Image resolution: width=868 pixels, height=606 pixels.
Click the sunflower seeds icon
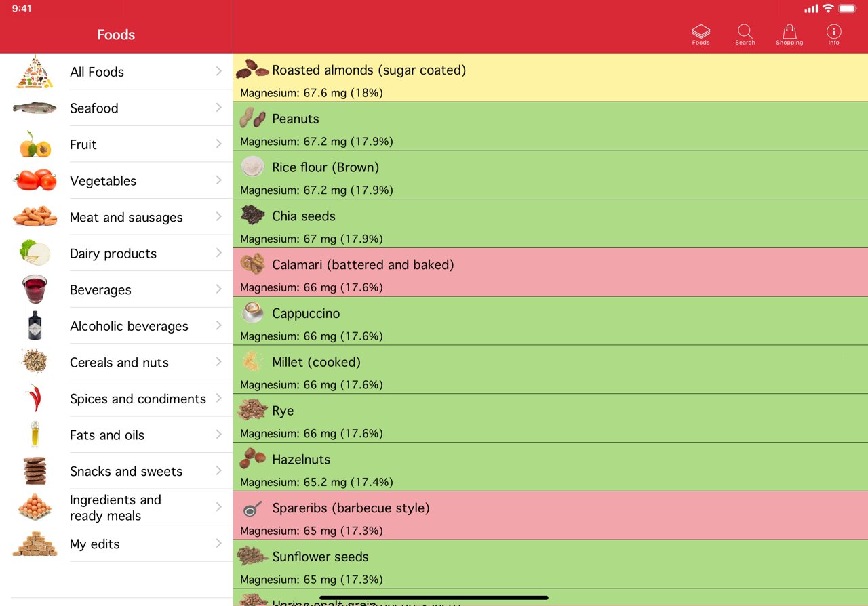click(252, 556)
